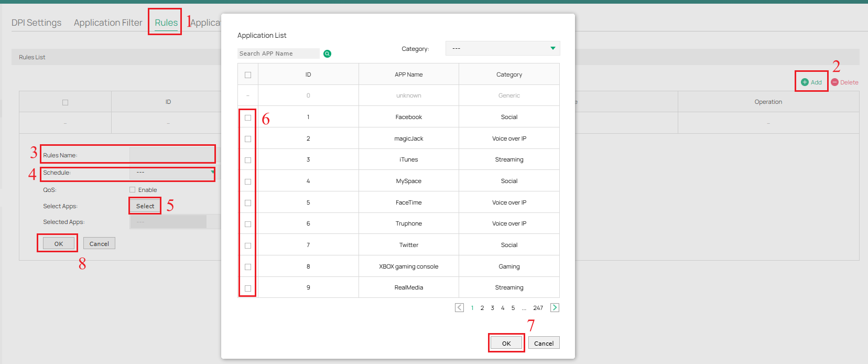The image size is (868, 364).
Task: Open the Application Filter tab
Action: click(x=108, y=23)
